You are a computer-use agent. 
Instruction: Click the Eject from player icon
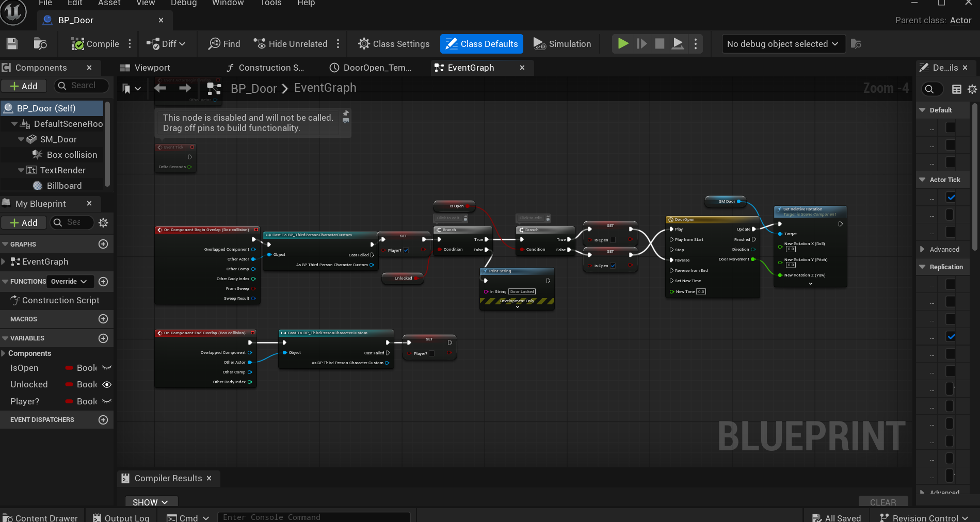[x=678, y=44]
